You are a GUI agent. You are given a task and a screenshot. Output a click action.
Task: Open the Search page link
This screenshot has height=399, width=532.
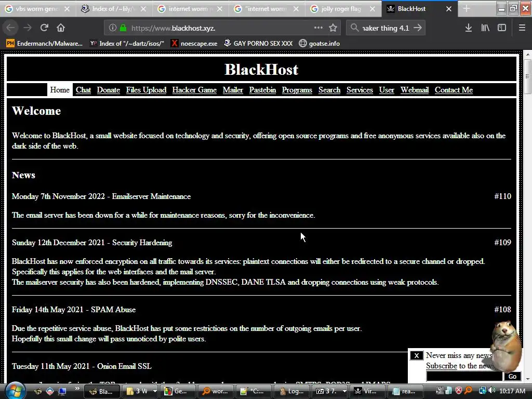point(329,90)
